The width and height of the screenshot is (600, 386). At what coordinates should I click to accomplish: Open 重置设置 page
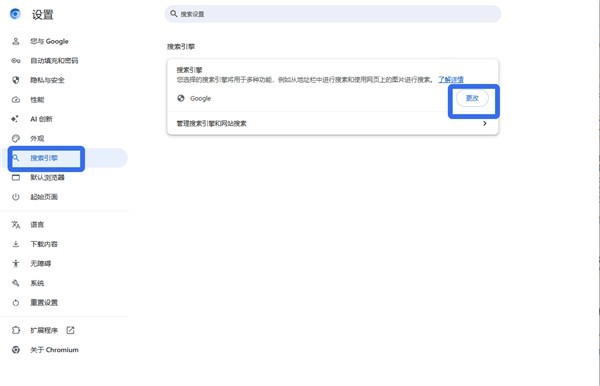44,303
